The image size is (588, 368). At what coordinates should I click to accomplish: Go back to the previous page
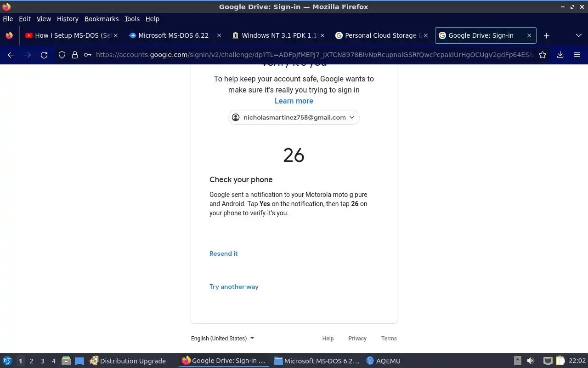11,55
